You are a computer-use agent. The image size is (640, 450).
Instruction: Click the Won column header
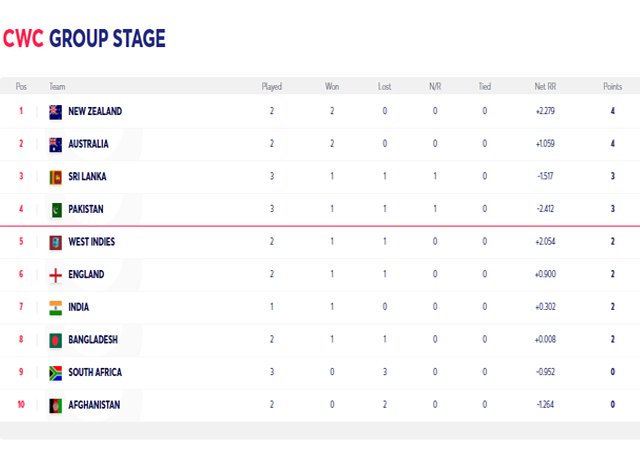(x=332, y=87)
